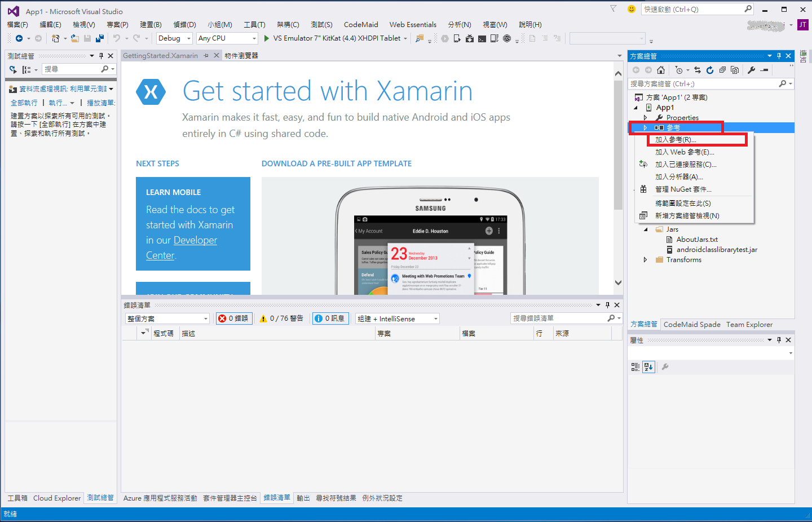Start debugging with the green play button
Screen dimensions: 812x522
(267, 38)
